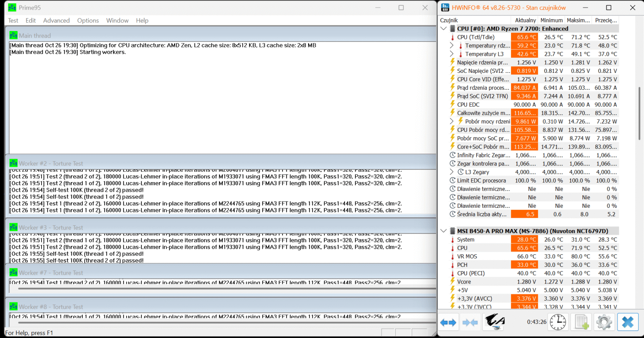Image resolution: width=644 pixels, height=338 pixels.
Task: Click the Aktualny column header
Action: (x=525, y=20)
